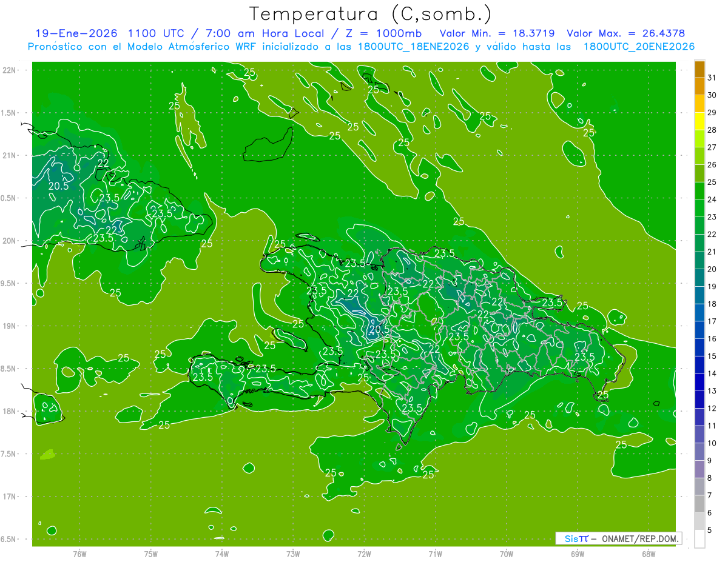
Task: Click the ONAMET/REP.DOM. credit label
Action: 640,538
